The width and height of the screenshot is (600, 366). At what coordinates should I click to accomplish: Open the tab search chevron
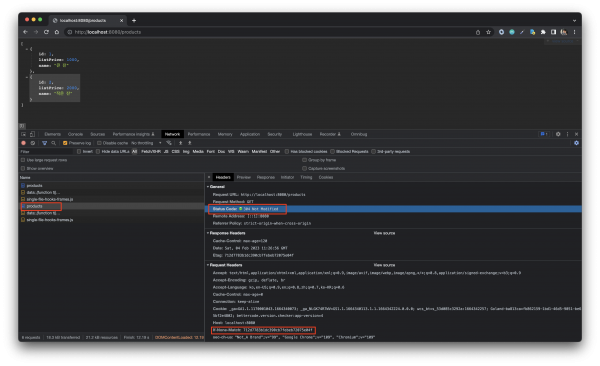pos(574,21)
